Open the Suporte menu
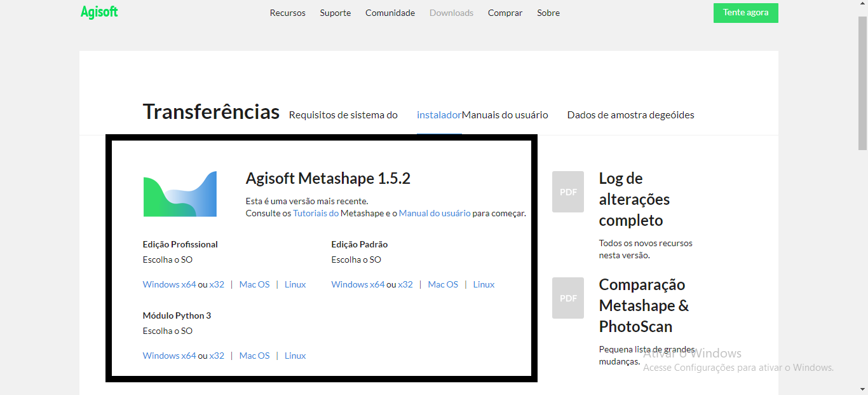 (x=336, y=13)
